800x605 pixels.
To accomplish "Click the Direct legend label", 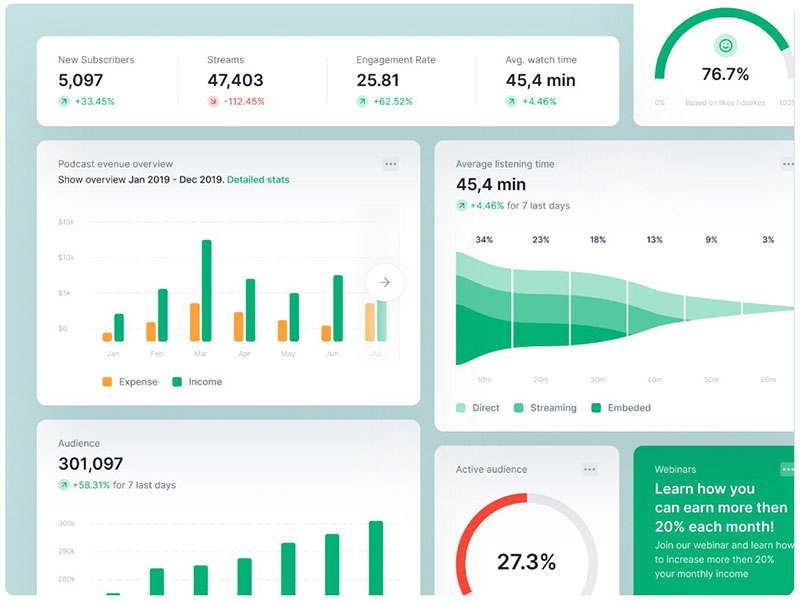I will click(486, 408).
